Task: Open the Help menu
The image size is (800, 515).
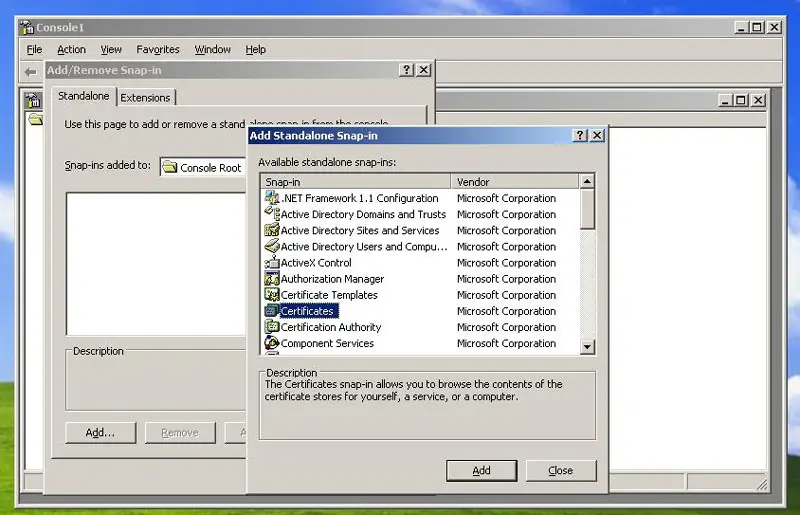Action: [x=256, y=50]
